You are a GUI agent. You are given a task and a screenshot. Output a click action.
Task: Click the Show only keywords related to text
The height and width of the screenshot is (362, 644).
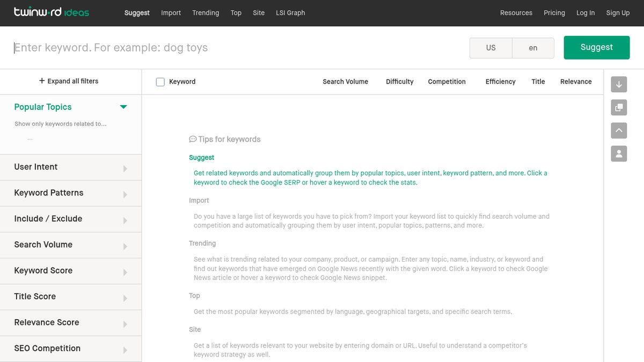[61, 124]
